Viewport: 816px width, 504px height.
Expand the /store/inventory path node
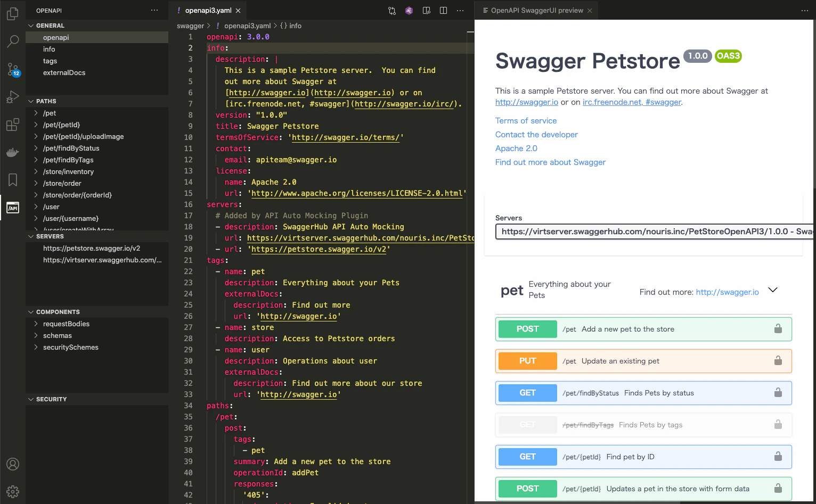[36, 171]
